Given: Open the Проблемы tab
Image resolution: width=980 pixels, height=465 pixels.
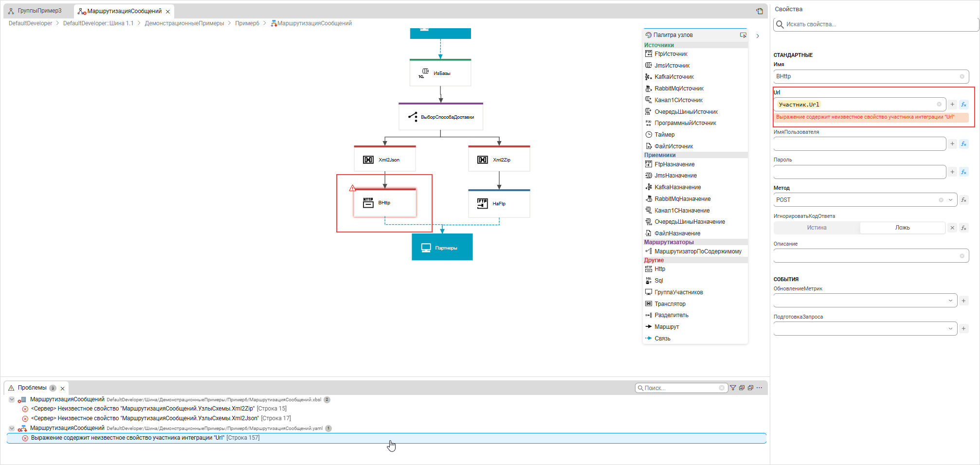Looking at the screenshot, I should click(32, 388).
